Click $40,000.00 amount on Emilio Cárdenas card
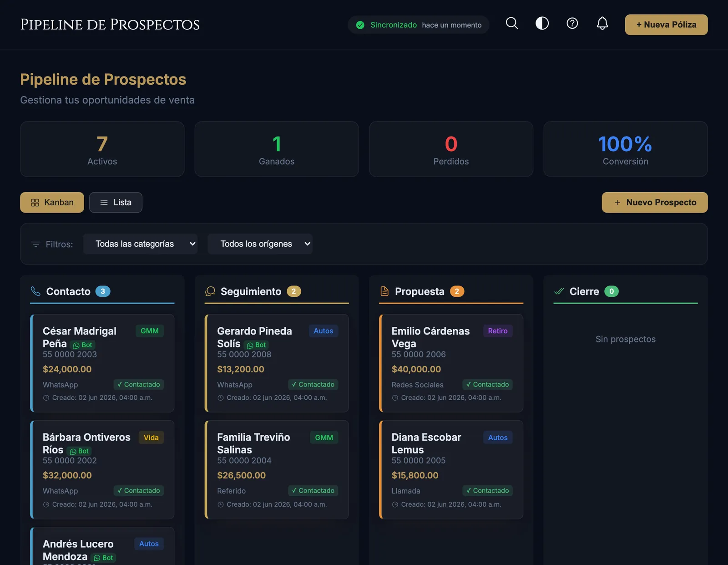This screenshot has height=565, width=728. point(416,369)
